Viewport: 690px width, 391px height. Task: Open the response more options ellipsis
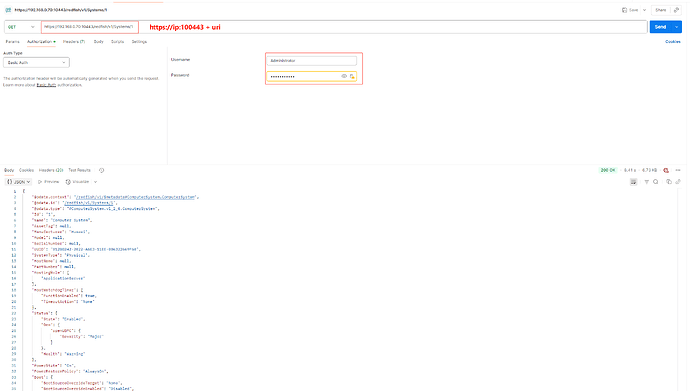(678, 170)
